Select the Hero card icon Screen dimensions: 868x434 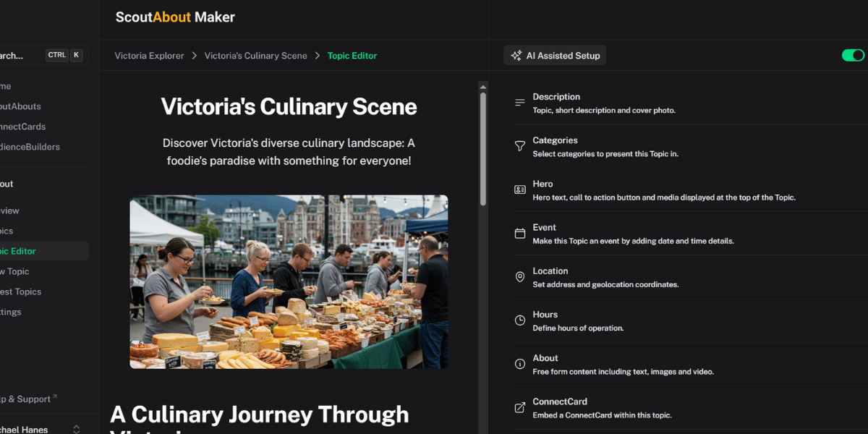click(x=519, y=189)
